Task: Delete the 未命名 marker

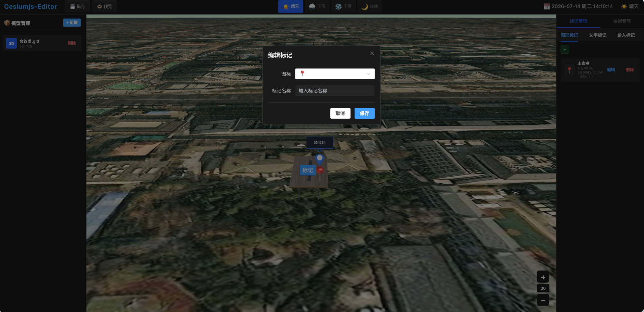Action: click(x=629, y=70)
